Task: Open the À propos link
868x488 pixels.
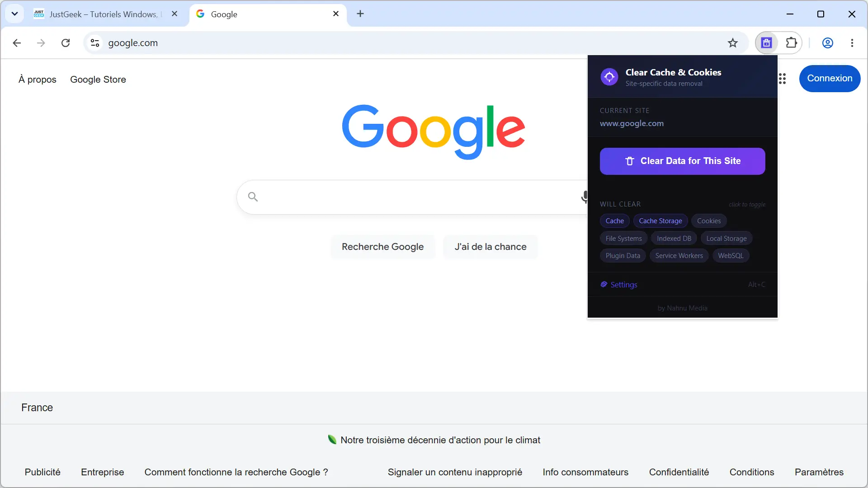Action: pos(38,80)
